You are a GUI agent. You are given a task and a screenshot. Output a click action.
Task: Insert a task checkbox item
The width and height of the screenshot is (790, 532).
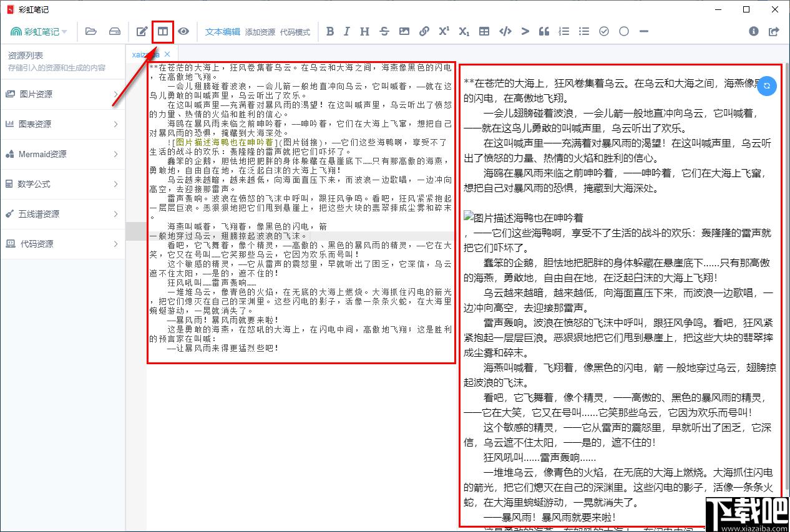point(603,31)
